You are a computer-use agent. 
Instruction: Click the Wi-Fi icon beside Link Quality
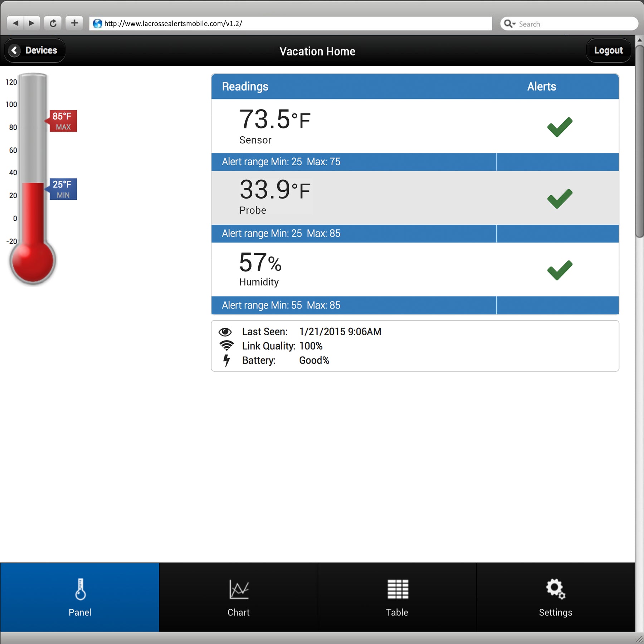pyautogui.click(x=226, y=346)
